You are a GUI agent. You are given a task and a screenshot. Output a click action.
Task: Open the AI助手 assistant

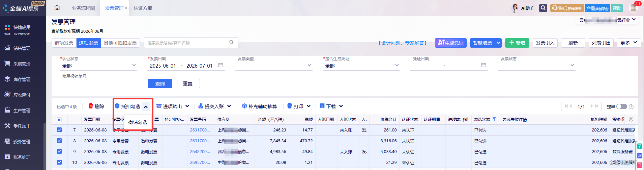(523, 8)
